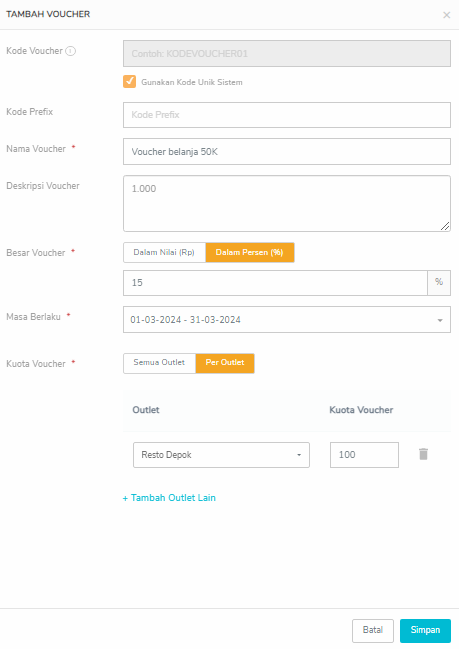459x649 pixels.
Task: Choose Per Outlet quota mode
Action: (x=225, y=363)
